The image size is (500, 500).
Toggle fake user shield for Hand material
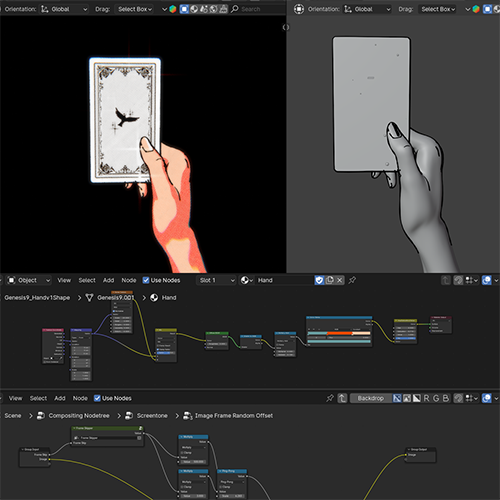click(x=319, y=280)
